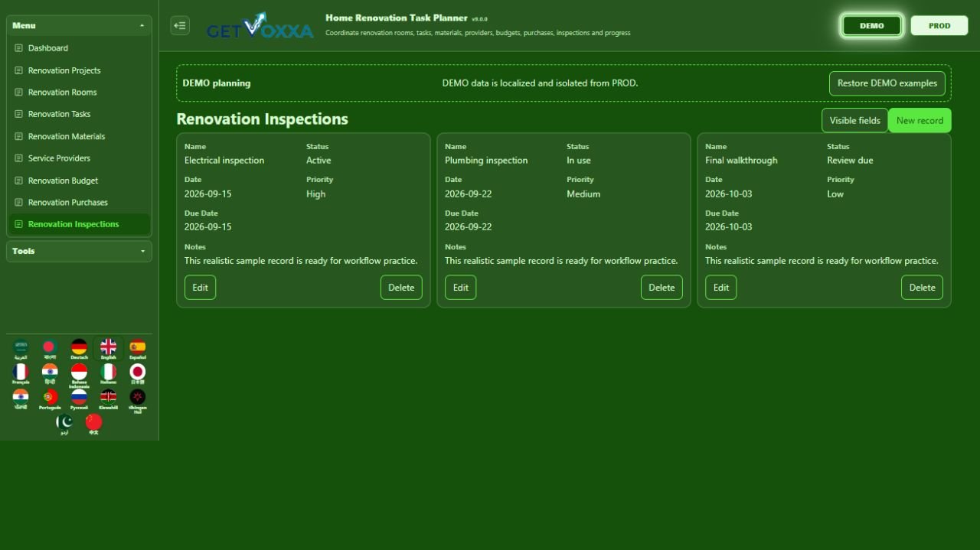Click the 'Renovation Inspections' page heading
The width and height of the screenshot is (980, 550).
(x=262, y=119)
